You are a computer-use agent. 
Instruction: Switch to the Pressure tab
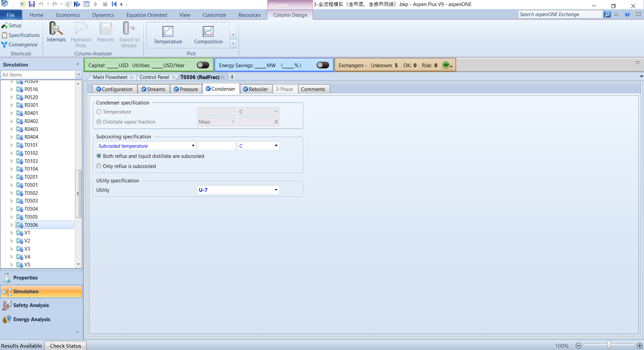coord(186,89)
